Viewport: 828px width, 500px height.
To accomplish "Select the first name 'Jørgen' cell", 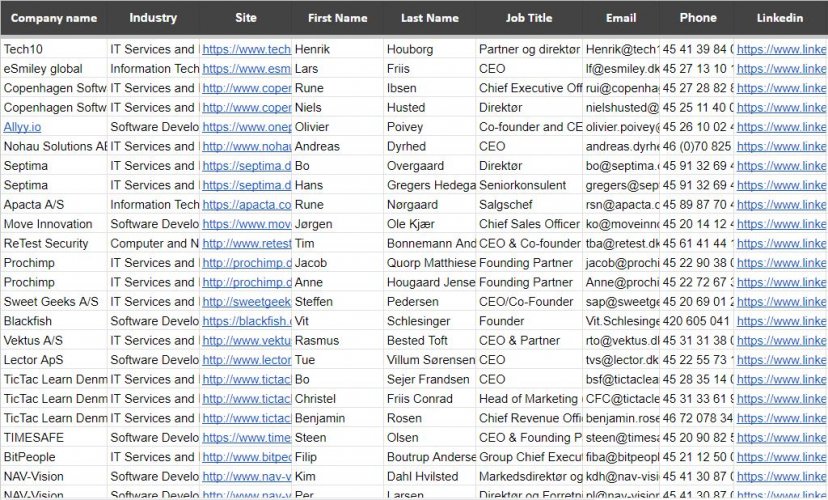I will tap(337, 224).
